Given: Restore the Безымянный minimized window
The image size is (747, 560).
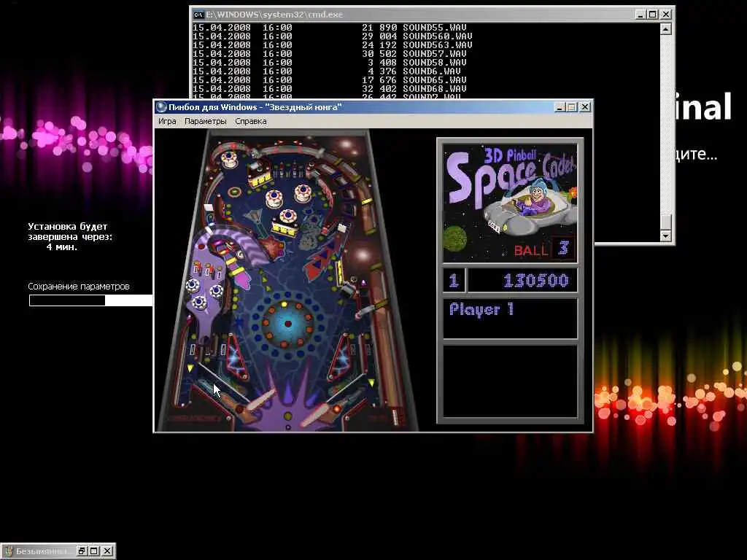Looking at the screenshot, I should point(82,551).
